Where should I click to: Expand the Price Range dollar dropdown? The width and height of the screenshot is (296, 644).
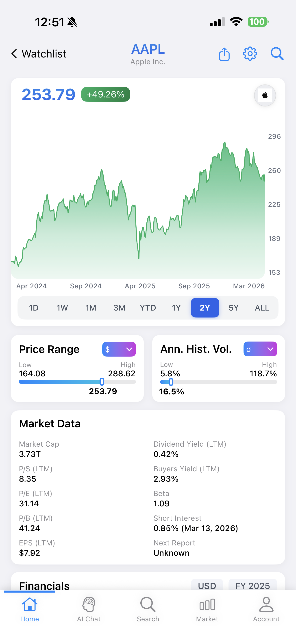coord(119,349)
